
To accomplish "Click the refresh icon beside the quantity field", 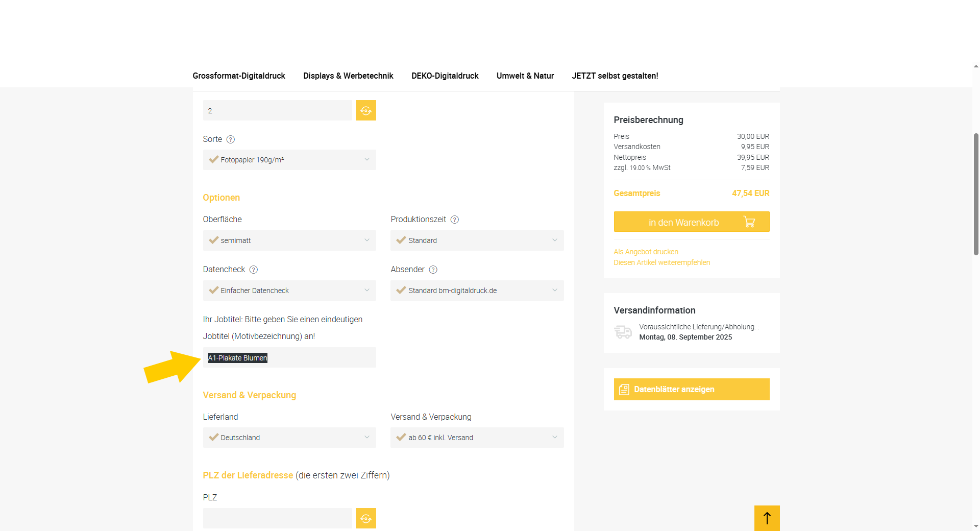I will 365,110.
